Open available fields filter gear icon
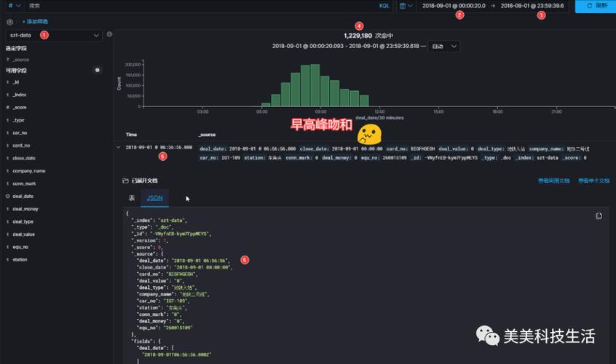 tap(98, 70)
